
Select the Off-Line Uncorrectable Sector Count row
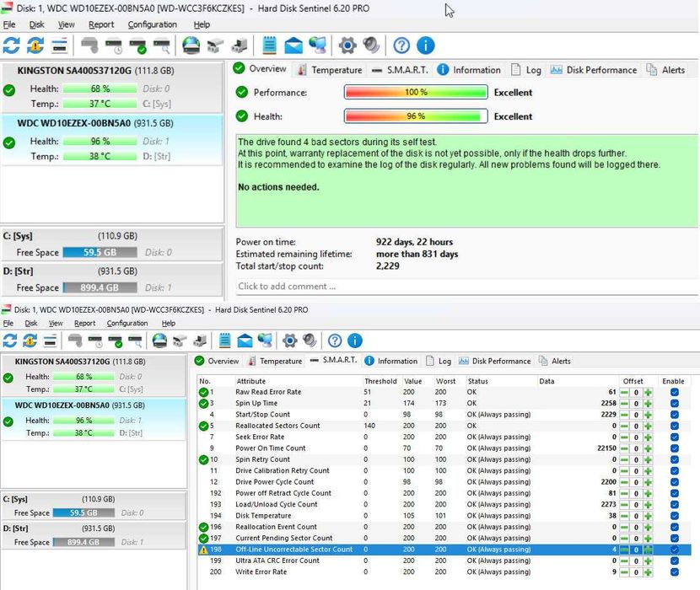tap(444, 550)
